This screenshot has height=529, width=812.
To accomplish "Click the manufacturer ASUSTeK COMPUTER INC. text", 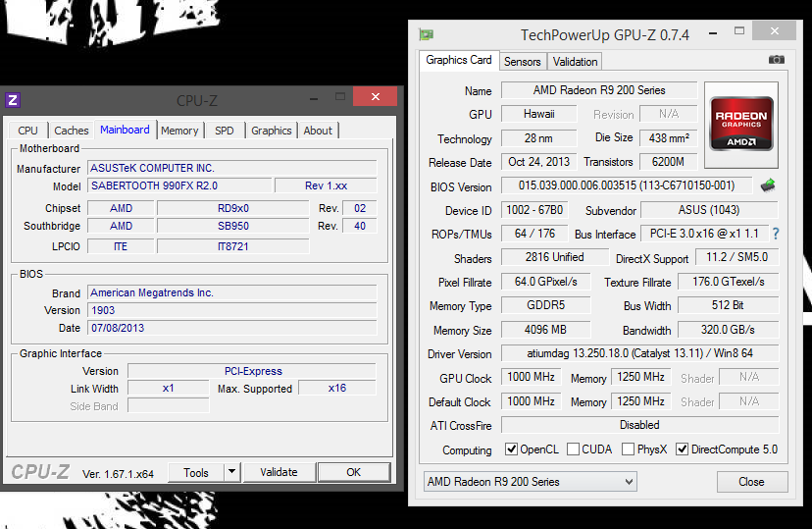I will [x=152, y=168].
